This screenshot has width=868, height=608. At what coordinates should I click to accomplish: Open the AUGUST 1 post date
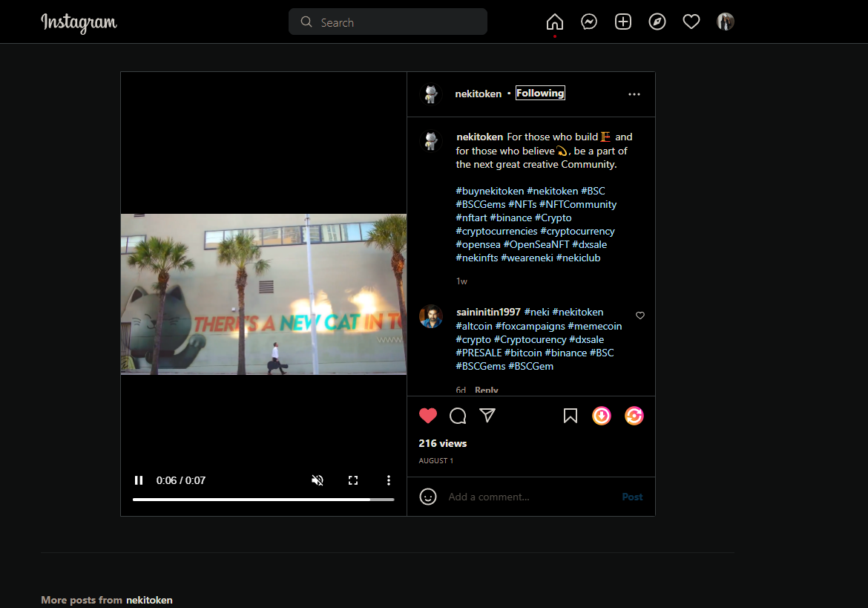point(436,461)
